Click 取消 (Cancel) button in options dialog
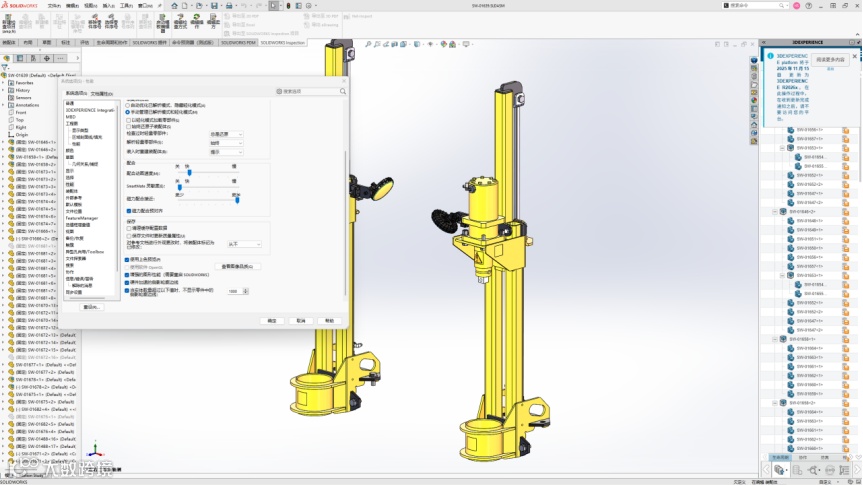 pos(301,320)
